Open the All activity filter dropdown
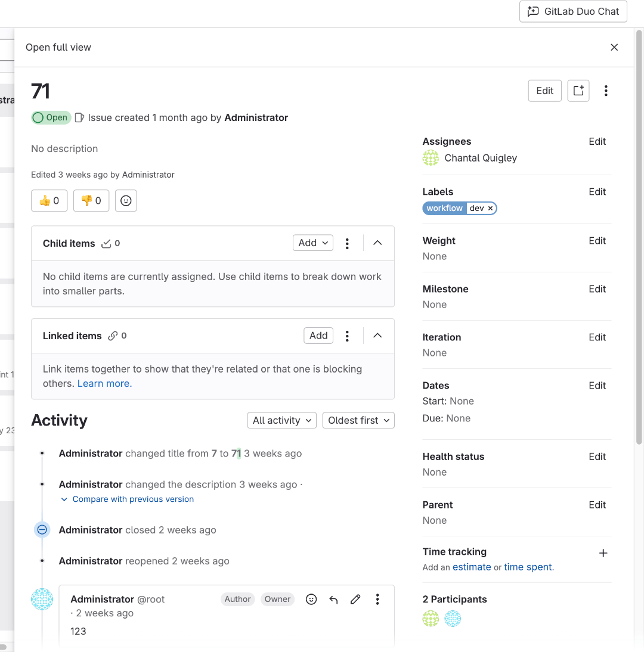This screenshot has width=644, height=652. [x=281, y=420]
